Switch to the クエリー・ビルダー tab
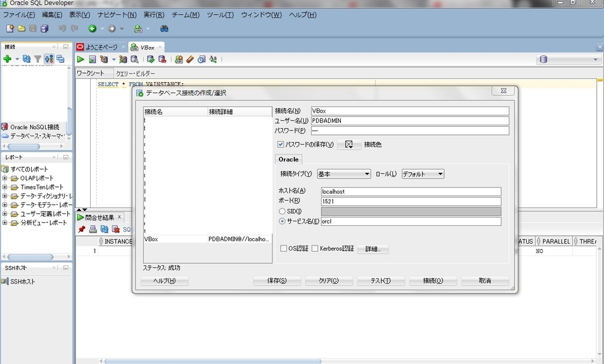 [x=136, y=73]
